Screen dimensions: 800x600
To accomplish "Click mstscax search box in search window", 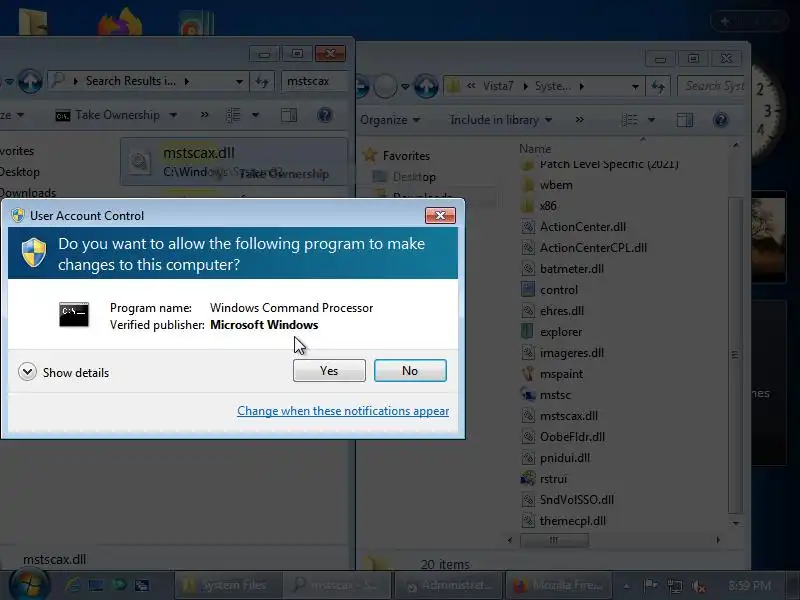I will (x=314, y=81).
